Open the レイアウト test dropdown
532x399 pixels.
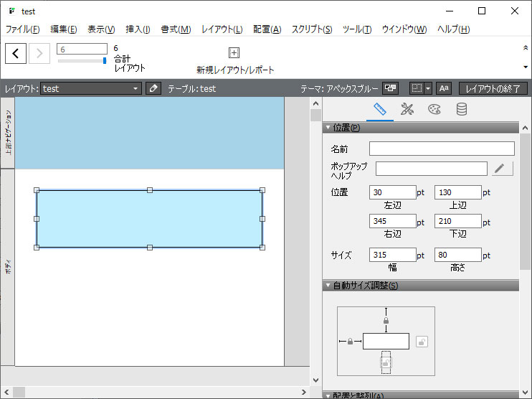91,89
